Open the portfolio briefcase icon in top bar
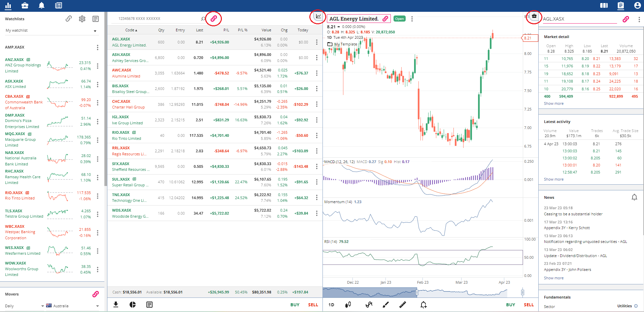This screenshot has height=312, width=644. click(25, 5)
